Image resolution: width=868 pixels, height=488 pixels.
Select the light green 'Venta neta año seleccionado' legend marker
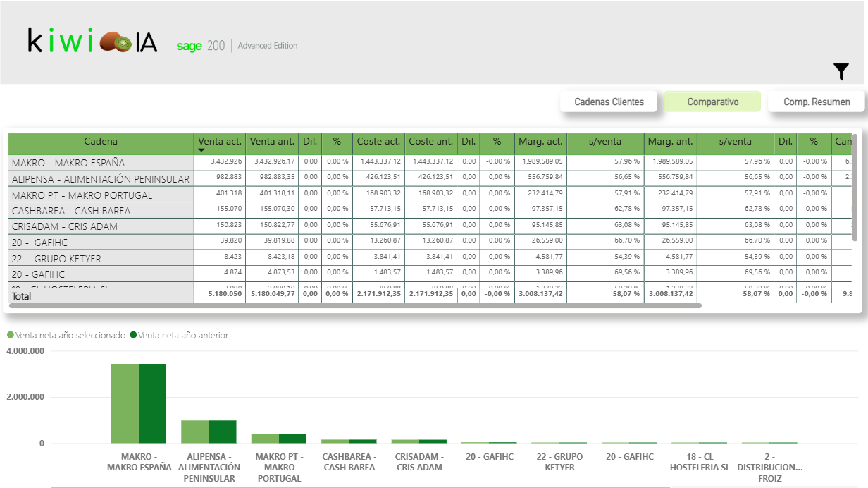[10, 336]
